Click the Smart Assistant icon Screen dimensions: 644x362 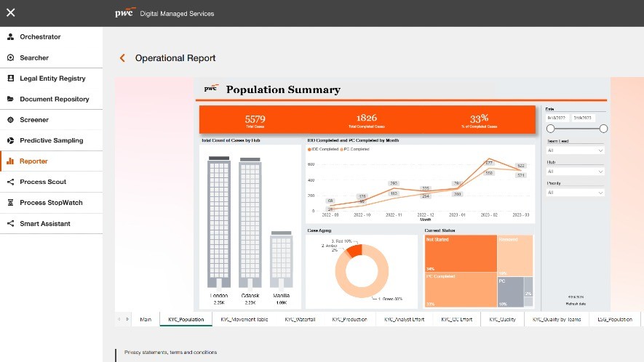(11, 223)
